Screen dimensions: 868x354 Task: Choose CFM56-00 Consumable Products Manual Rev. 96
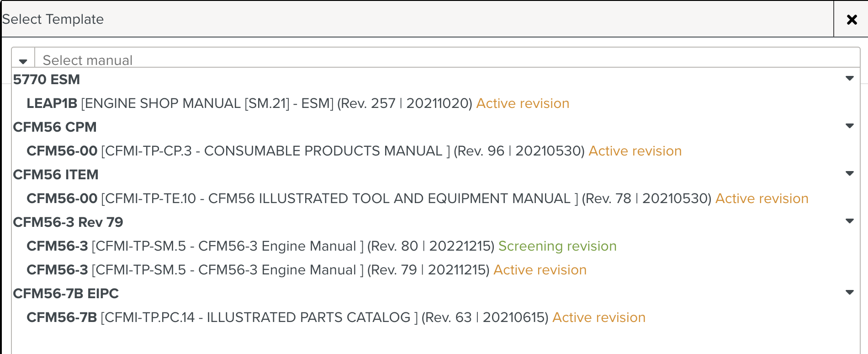(354, 151)
